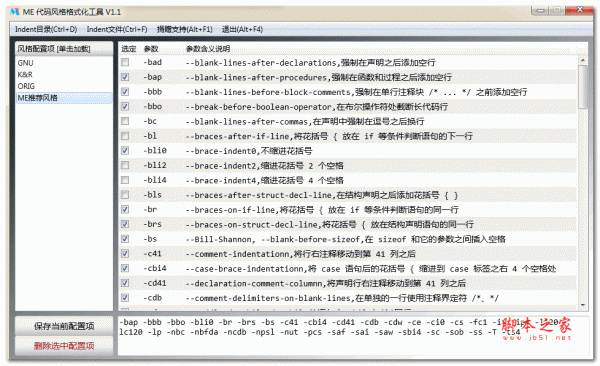Click the --break-before-boolean-operator description text
Screen dimensions: 600x366
tap(316, 107)
